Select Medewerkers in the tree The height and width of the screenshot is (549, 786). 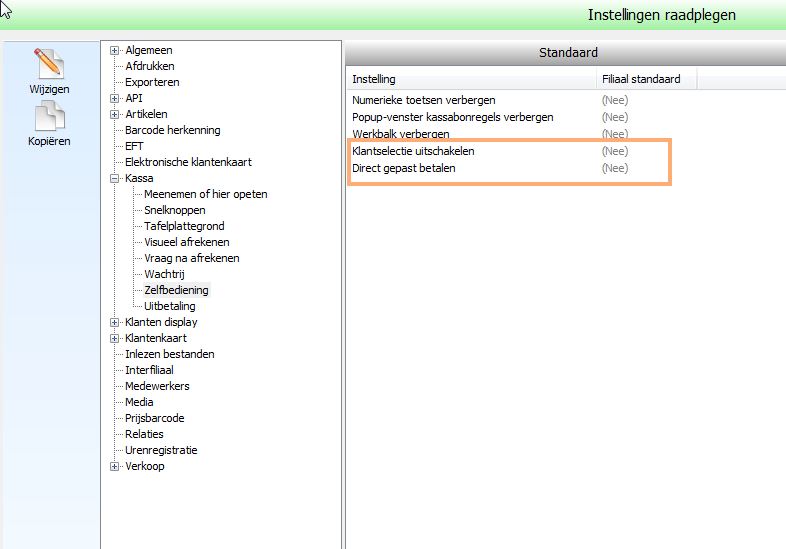157,387
